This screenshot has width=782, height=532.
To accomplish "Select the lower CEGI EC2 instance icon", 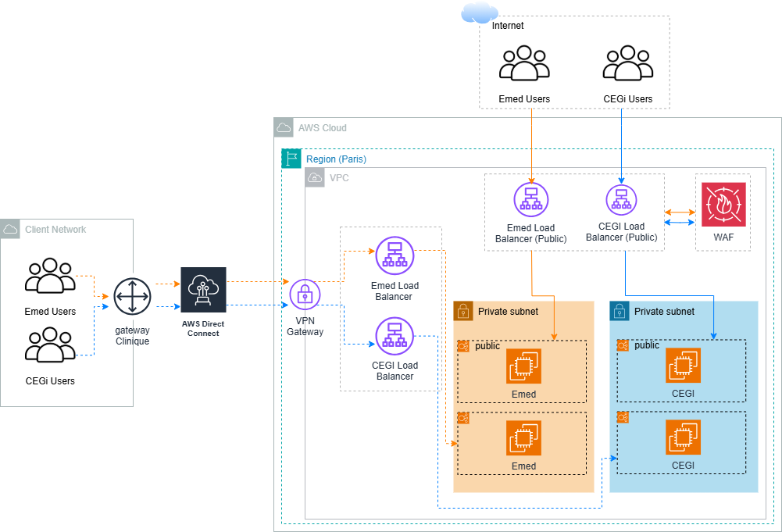I will pos(684,437).
